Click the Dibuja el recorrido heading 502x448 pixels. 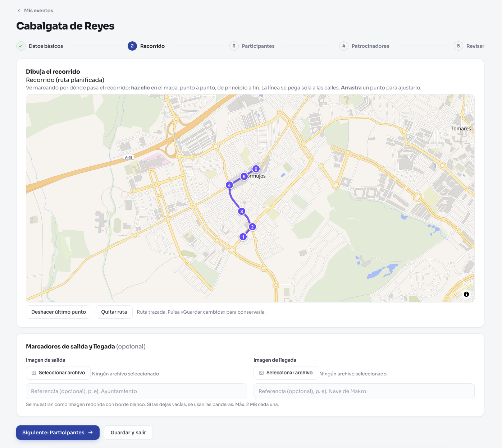tap(53, 71)
